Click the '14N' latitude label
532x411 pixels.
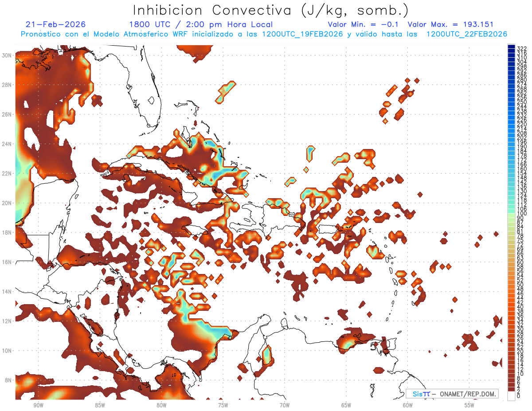(7, 291)
